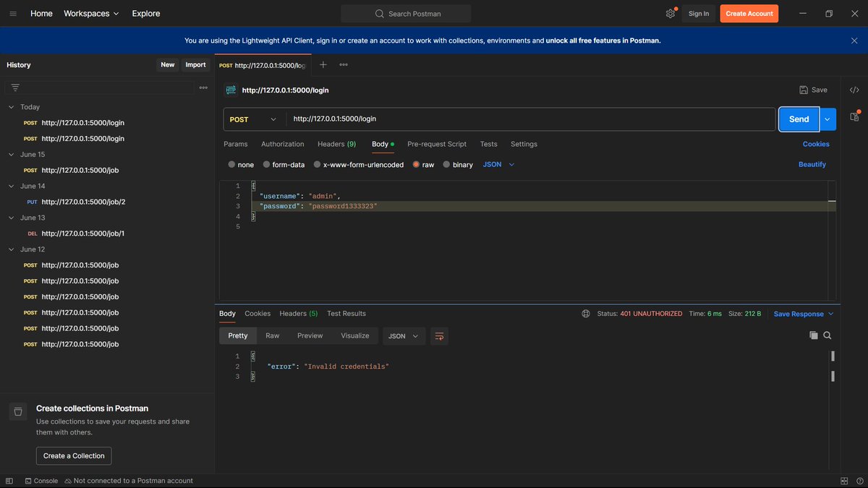The image size is (868, 488).
Task: Open response JSON format dropdown
Action: click(404, 336)
